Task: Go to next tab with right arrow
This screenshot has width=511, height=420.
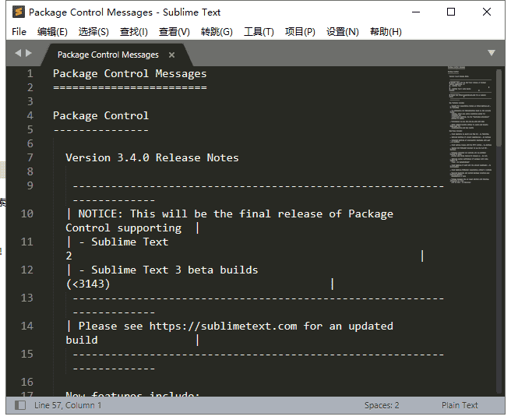Action: click(29, 53)
